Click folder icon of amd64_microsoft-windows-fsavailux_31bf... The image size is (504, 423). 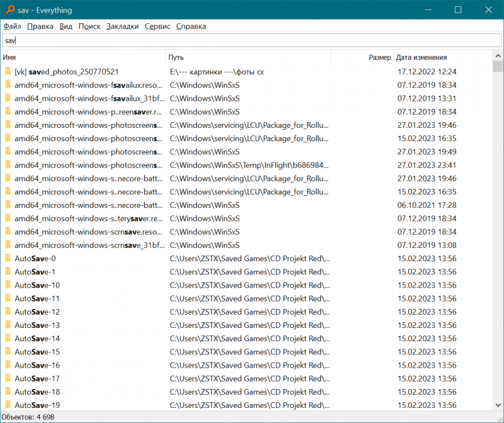tap(8, 98)
